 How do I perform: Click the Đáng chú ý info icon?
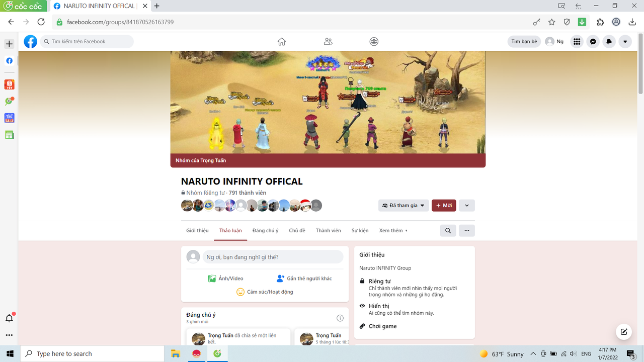[x=340, y=318]
